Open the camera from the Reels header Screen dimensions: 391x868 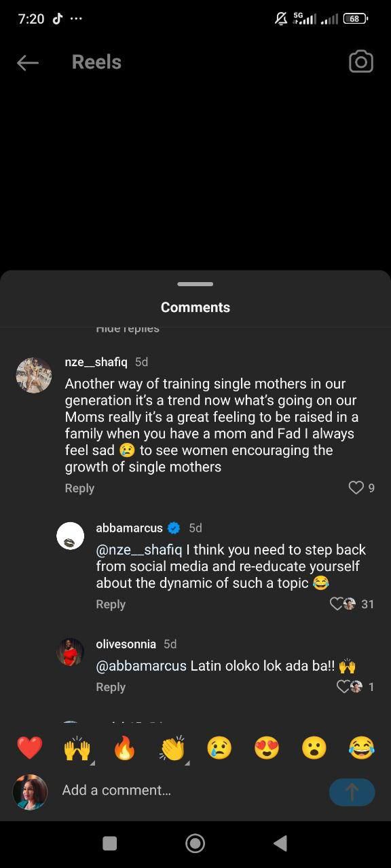pos(360,62)
